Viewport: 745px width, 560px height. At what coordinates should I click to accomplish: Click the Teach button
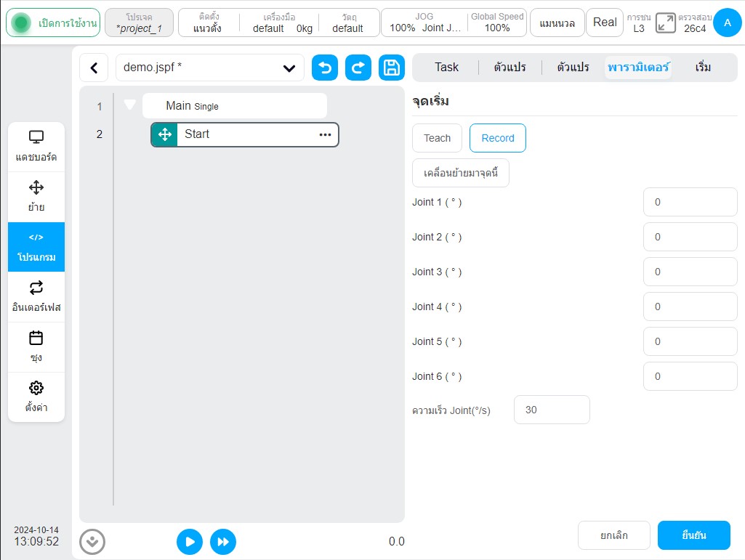[x=437, y=138]
